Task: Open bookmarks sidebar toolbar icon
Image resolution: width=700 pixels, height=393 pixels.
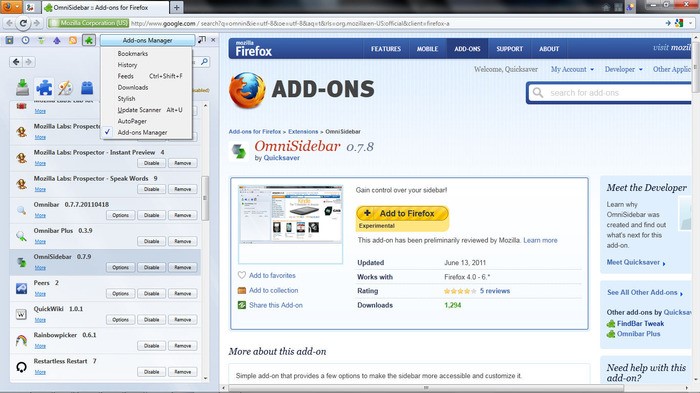Action: point(9,40)
